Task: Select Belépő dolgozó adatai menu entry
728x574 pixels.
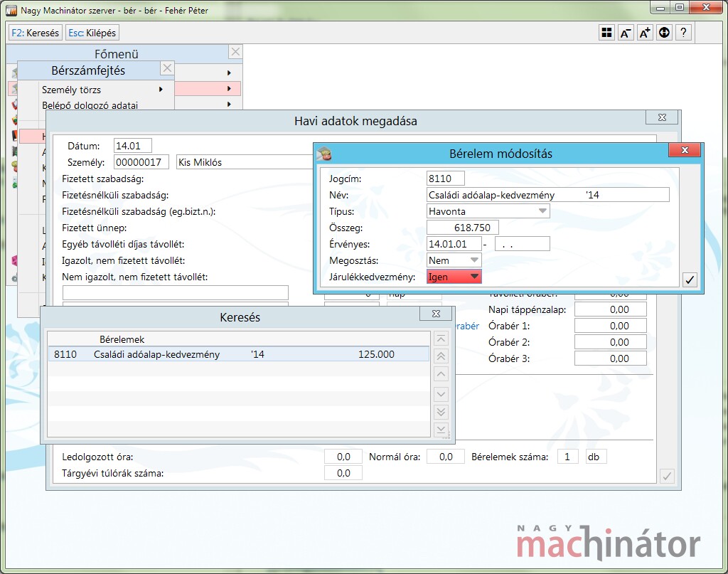Action: [90, 105]
